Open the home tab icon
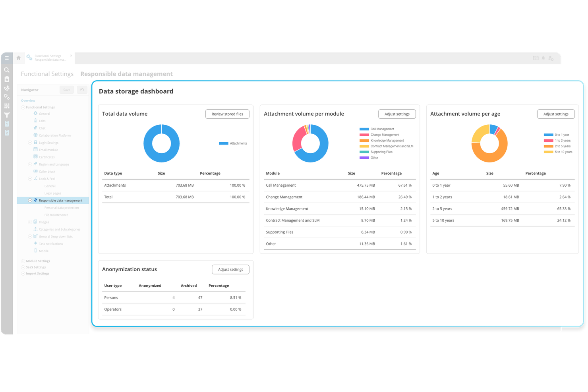 click(18, 58)
